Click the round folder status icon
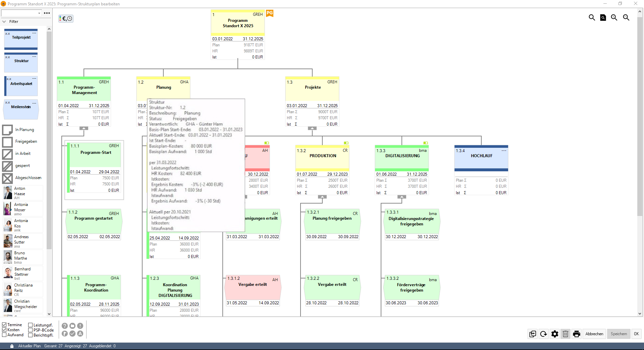The image size is (644, 350). coord(72,326)
